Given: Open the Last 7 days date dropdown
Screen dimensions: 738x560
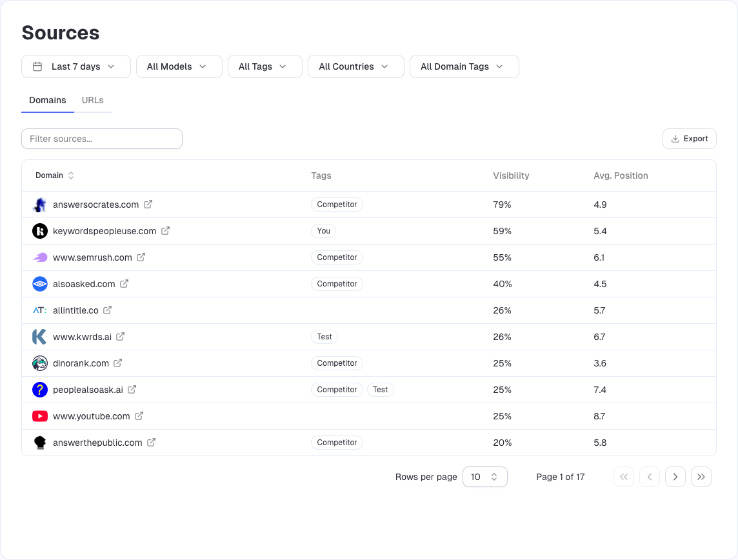Looking at the screenshot, I should point(76,66).
